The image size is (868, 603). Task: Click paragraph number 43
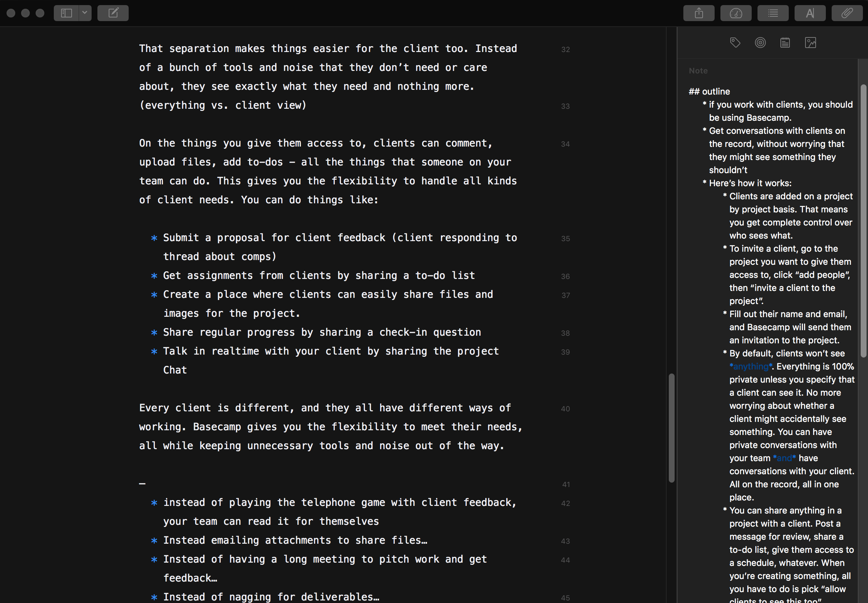coord(565,541)
